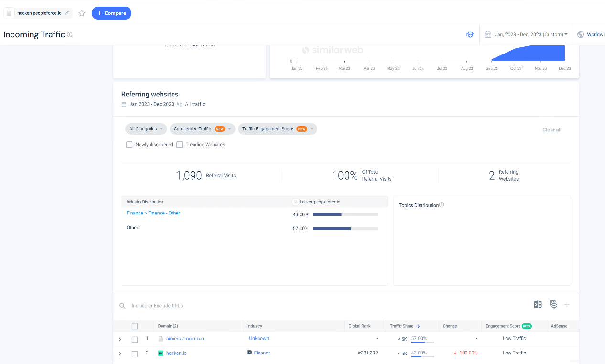Image resolution: width=605 pixels, height=364 pixels.
Task: Expand the aimers.amocrm.ru row
Action: [x=120, y=339]
